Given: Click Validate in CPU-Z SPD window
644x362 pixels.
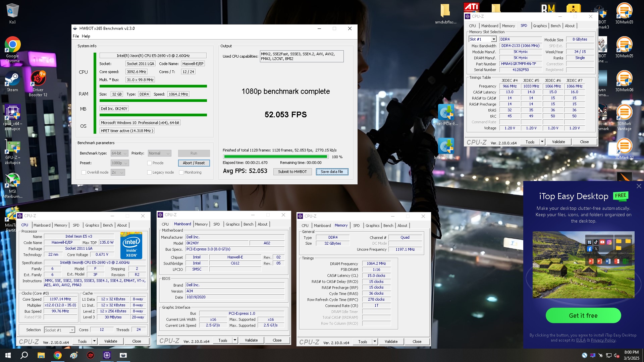Looking at the screenshot, I should pos(558,142).
